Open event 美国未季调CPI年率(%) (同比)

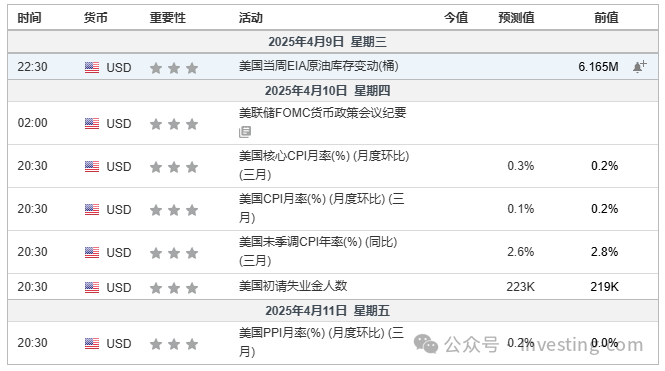click(318, 251)
